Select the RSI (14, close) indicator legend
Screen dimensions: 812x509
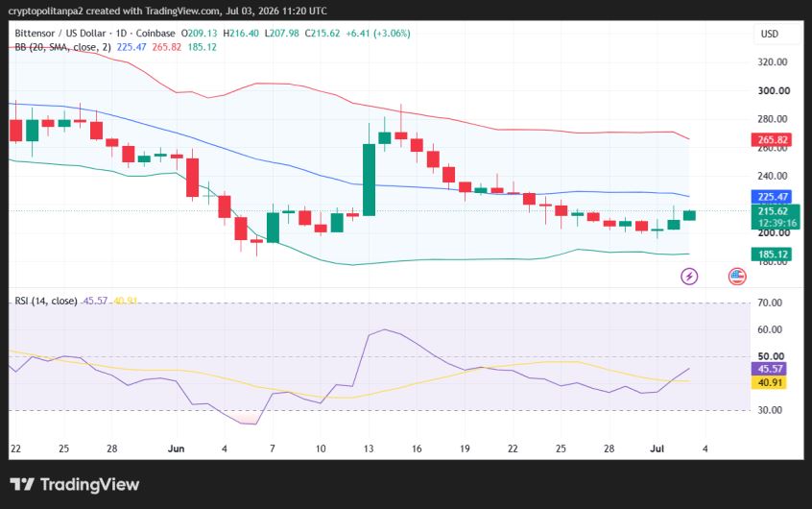(46, 301)
